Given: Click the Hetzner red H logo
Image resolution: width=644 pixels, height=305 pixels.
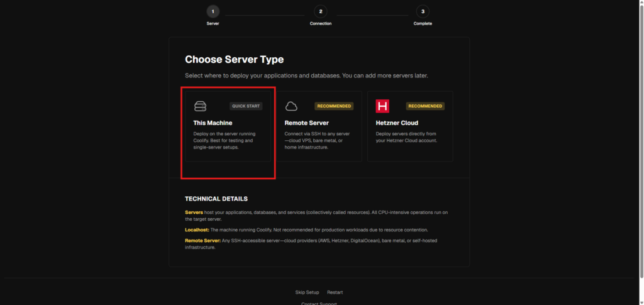Looking at the screenshot, I should pyautogui.click(x=382, y=106).
